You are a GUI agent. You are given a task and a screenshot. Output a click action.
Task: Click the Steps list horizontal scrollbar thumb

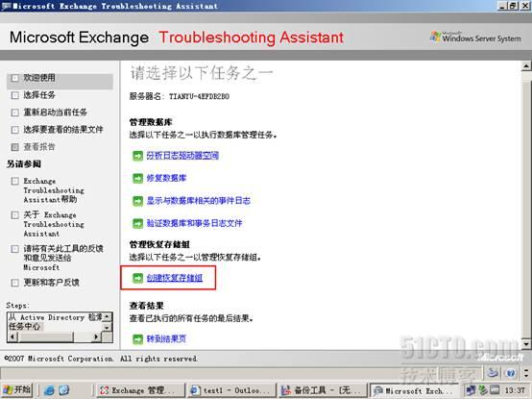point(45,337)
